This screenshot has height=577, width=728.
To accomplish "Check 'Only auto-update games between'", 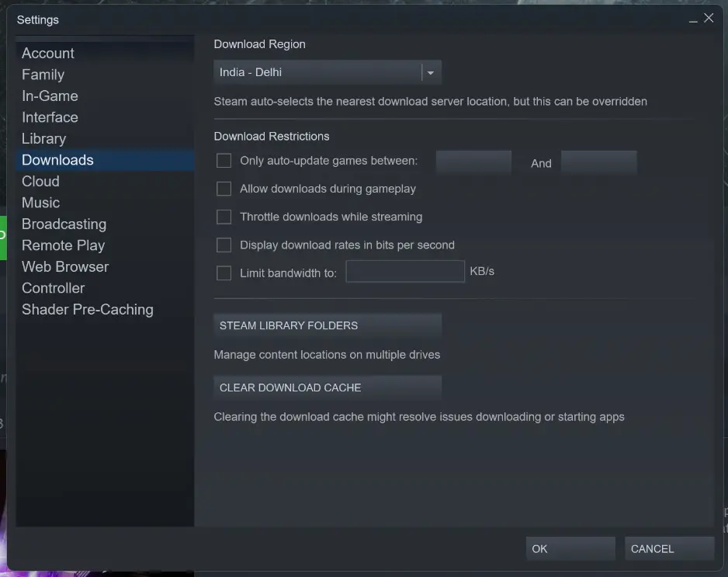I will [224, 160].
